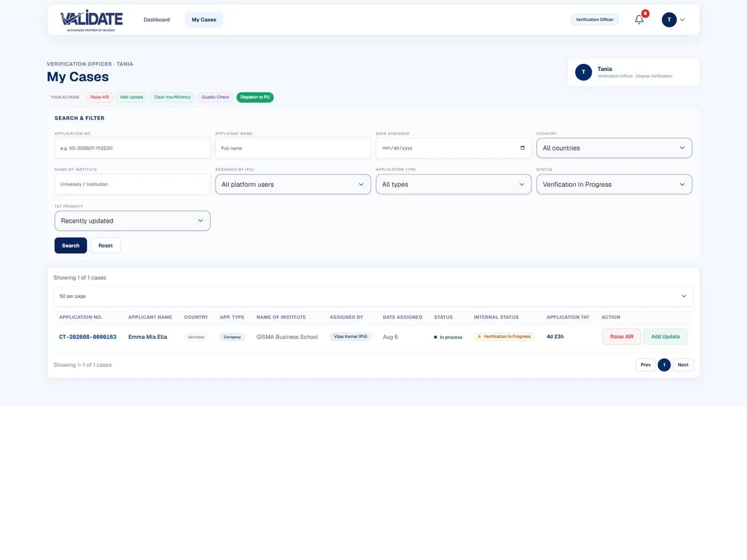Click the Verification In Progress internal status badge
This screenshot has height=560, width=747.
point(504,337)
